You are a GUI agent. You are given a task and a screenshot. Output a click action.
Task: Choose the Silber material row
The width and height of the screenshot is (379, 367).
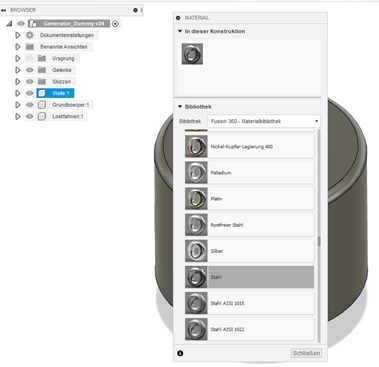pyautogui.click(x=250, y=251)
